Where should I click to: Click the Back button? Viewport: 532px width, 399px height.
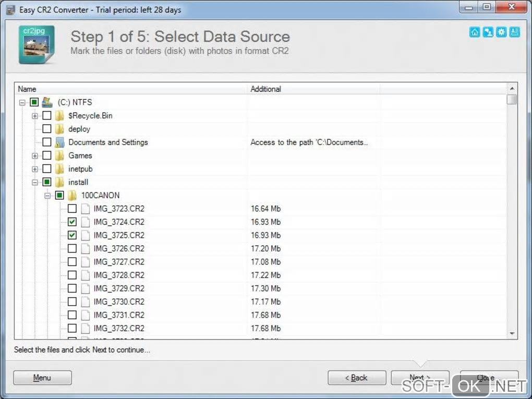click(357, 378)
